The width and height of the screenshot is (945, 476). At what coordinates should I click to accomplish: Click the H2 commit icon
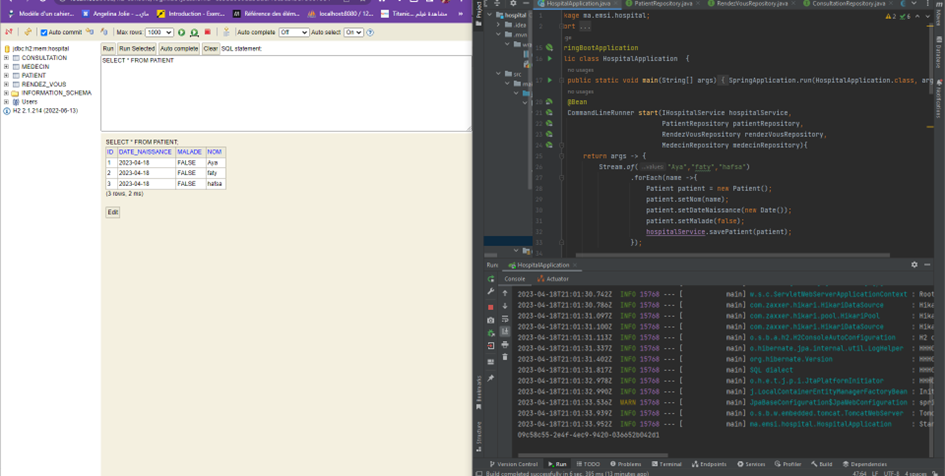tap(90, 32)
